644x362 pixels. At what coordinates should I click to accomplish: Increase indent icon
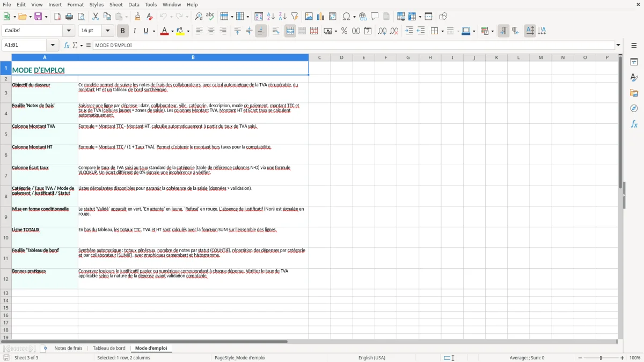[x=409, y=31]
